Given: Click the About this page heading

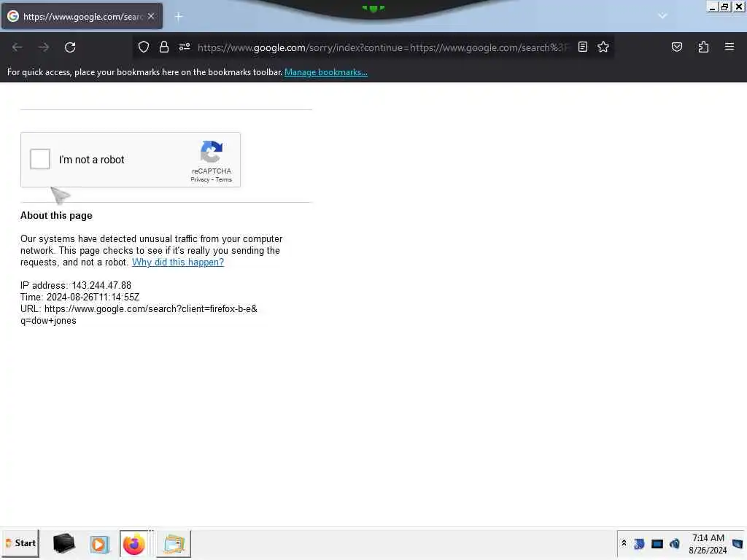Looking at the screenshot, I should (56, 216).
